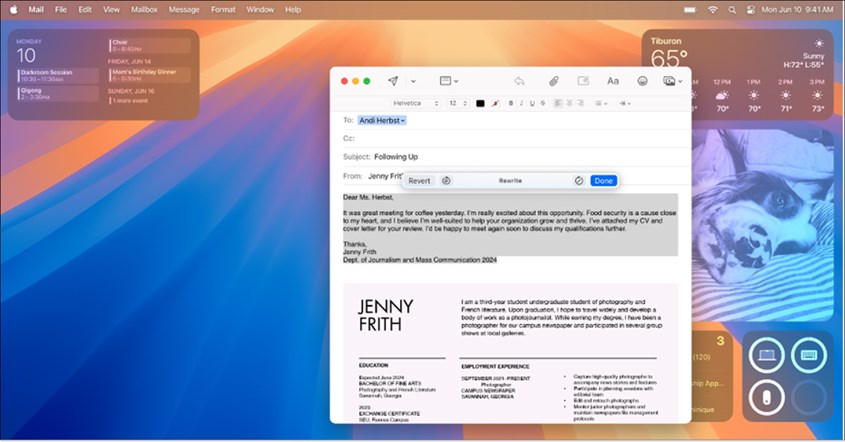Attach a file with paperclip icon
Image resolution: width=845 pixels, height=442 pixels.
click(553, 81)
